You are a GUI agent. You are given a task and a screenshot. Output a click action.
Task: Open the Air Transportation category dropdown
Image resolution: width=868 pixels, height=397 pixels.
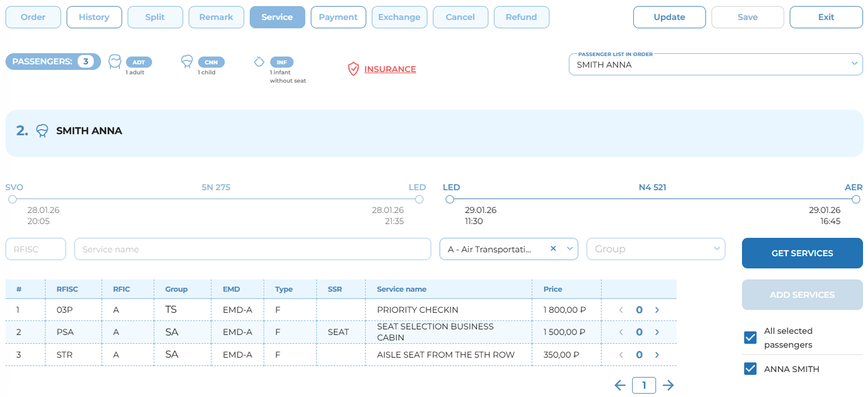[570, 249]
